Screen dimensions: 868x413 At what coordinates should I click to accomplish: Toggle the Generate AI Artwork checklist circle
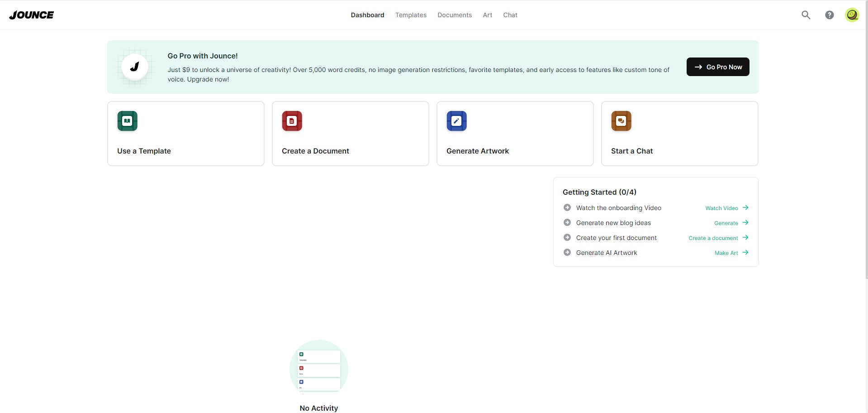click(567, 252)
